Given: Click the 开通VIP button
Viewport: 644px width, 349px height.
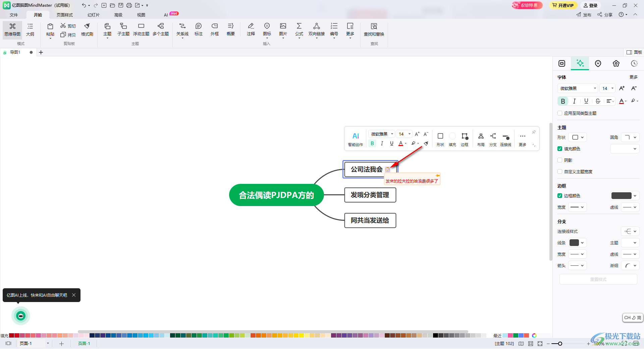Looking at the screenshot, I should coord(563,5).
